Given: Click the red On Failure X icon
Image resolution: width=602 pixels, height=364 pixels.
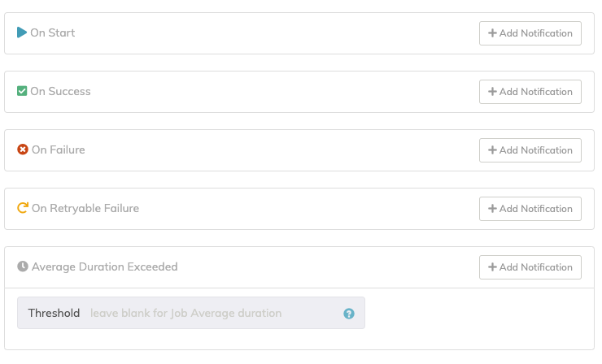Looking at the screenshot, I should [x=23, y=149].
